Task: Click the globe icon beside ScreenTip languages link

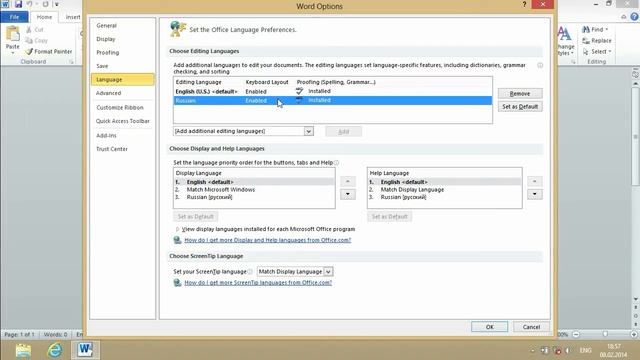Action: click(177, 282)
